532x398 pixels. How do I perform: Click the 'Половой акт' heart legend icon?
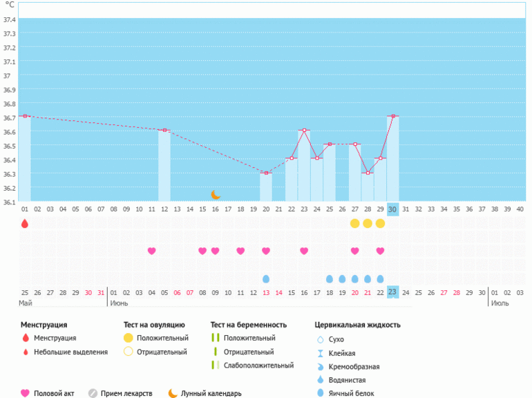26,393
